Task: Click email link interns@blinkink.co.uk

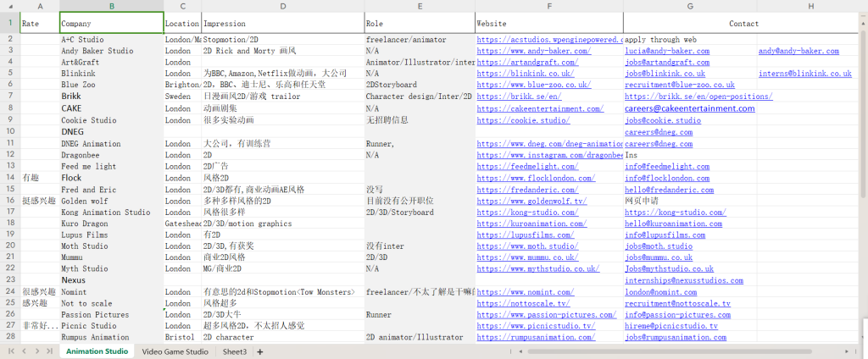Action: [805, 74]
